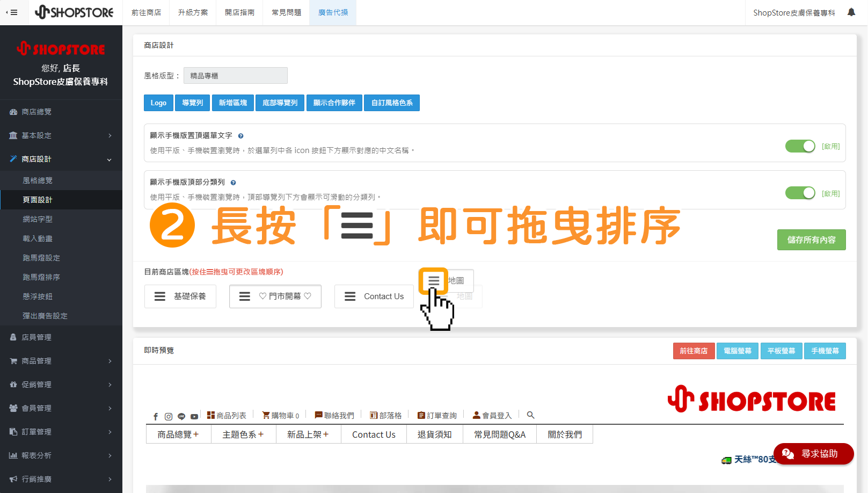
Task: Open 風格版型 selector showing 精品專櫃
Action: pos(236,76)
